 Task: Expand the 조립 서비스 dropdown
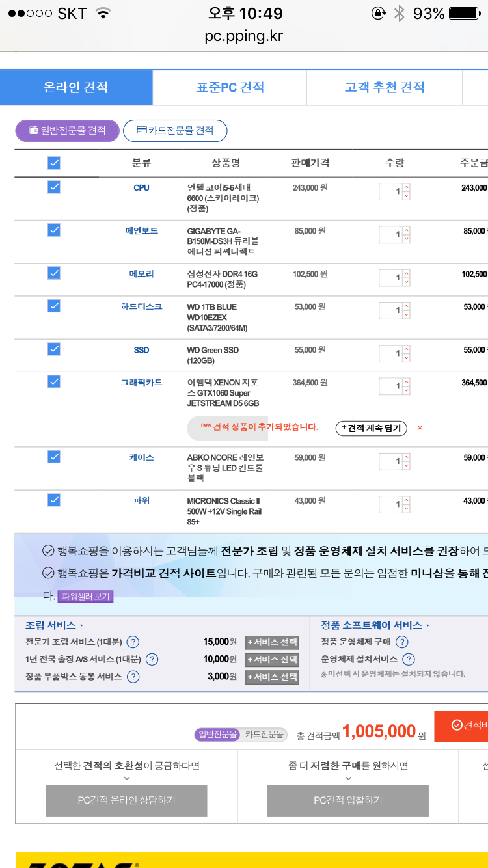click(x=55, y=625)
